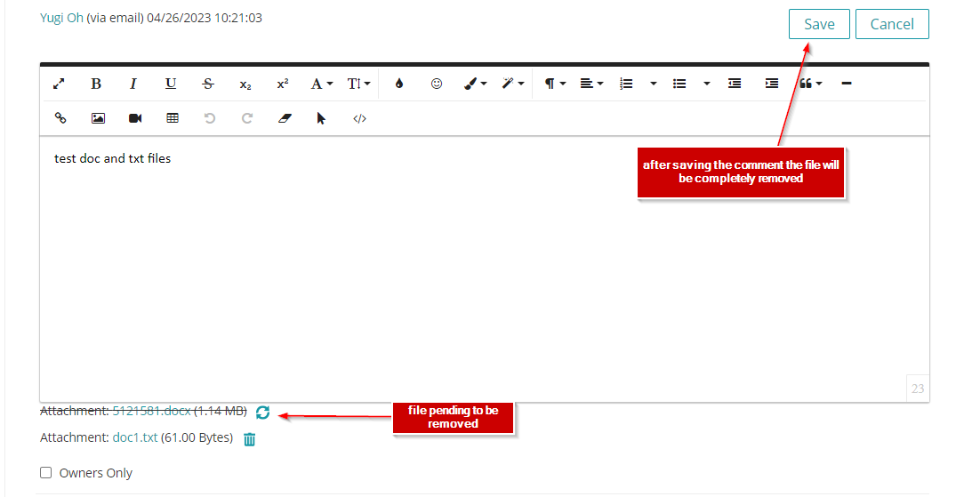
Task: Toggle the Owners Only checkbox
Action: tap(46, 473)
